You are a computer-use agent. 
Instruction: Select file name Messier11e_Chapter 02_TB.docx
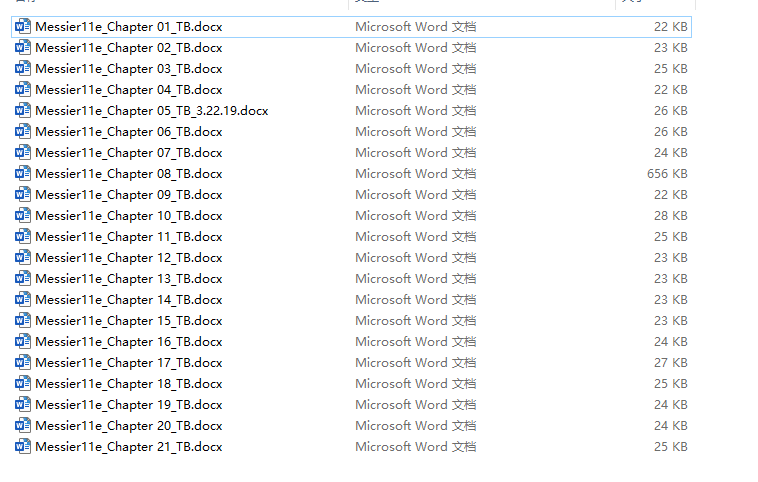[129, 48]
